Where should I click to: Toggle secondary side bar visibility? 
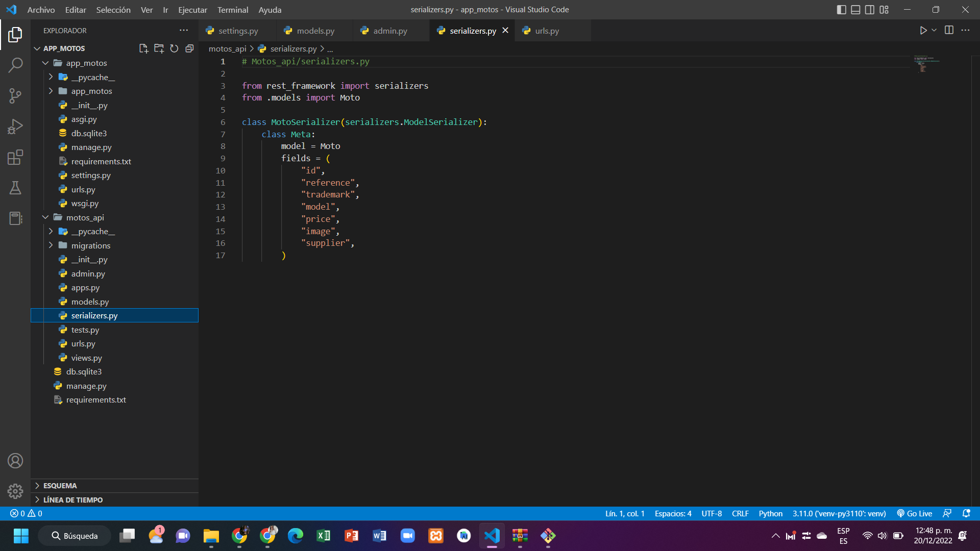870,10
